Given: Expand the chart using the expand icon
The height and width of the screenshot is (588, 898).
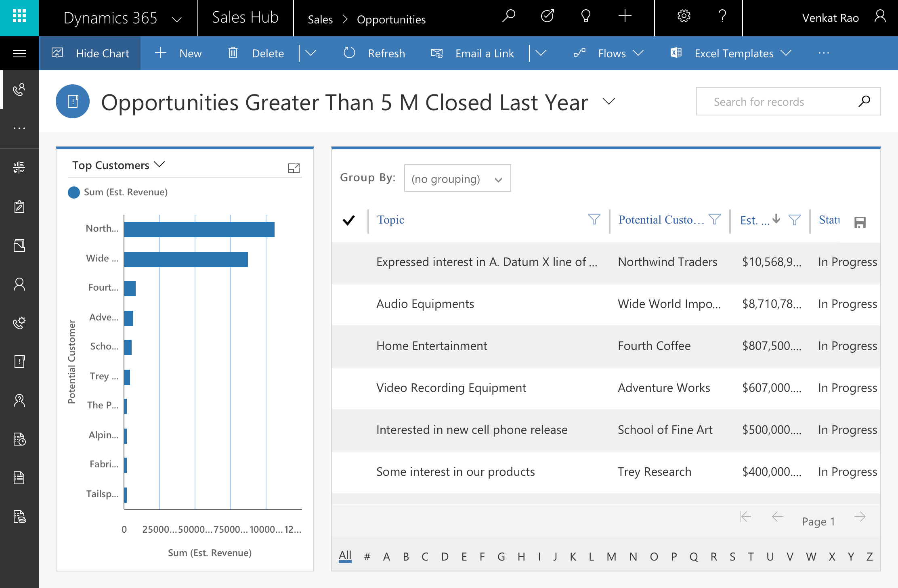Looking at the screenshot, I should (294, 168).
